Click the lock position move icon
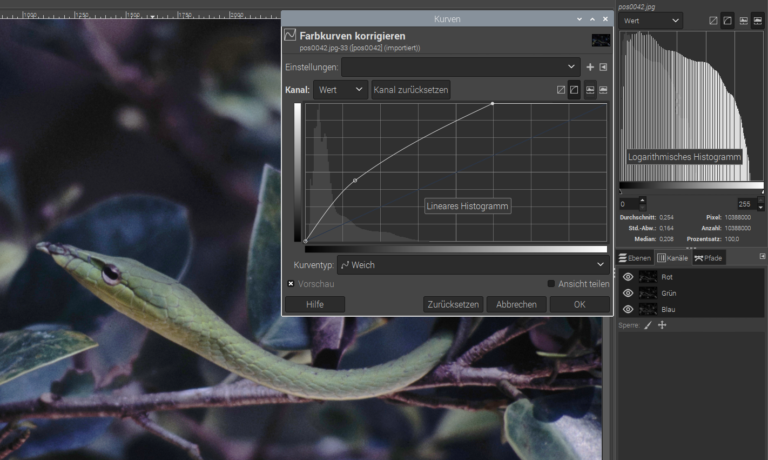 (x=662, y=325)
